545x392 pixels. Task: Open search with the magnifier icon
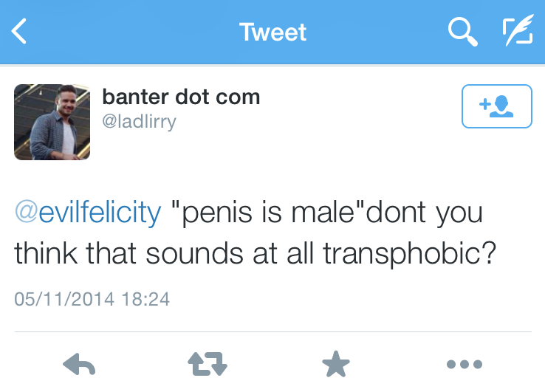click(462, 32)
